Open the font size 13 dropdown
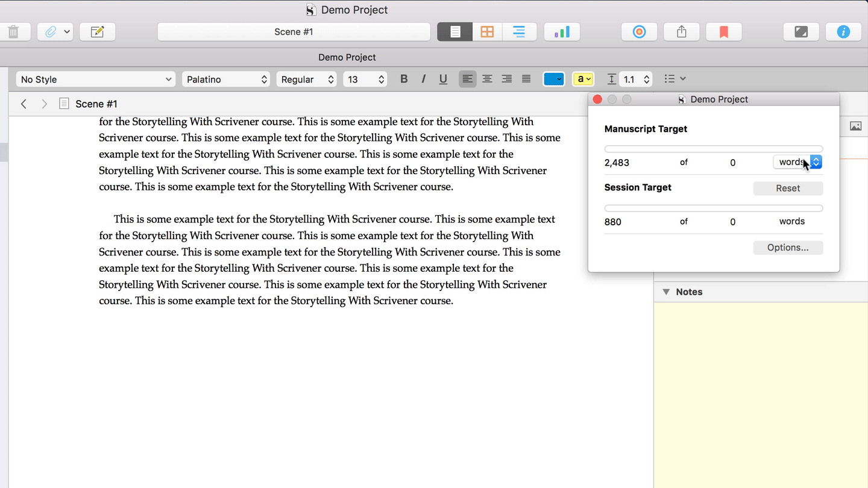868x488 pixels. (x=365, y=80)
